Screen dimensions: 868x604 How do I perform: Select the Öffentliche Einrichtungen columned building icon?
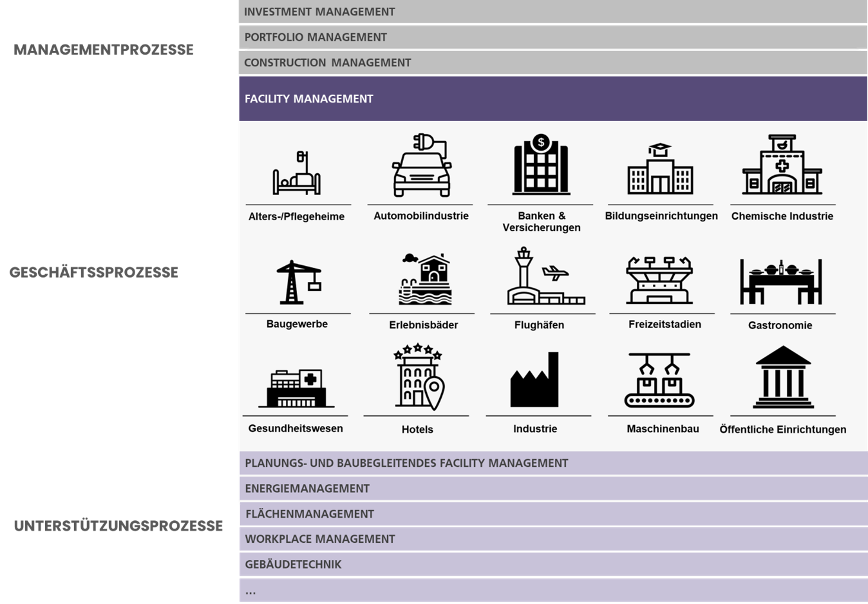[x=783, y=377]
